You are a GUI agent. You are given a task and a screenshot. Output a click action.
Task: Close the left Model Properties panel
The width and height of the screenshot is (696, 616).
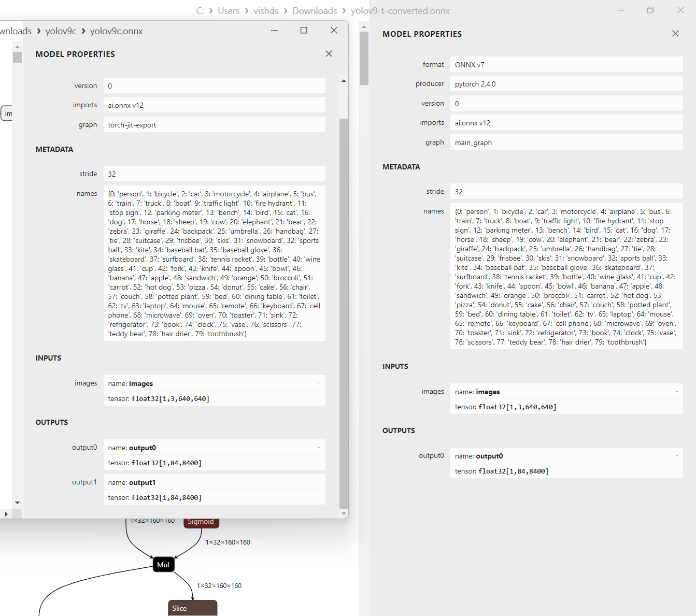tap(329, 54)
